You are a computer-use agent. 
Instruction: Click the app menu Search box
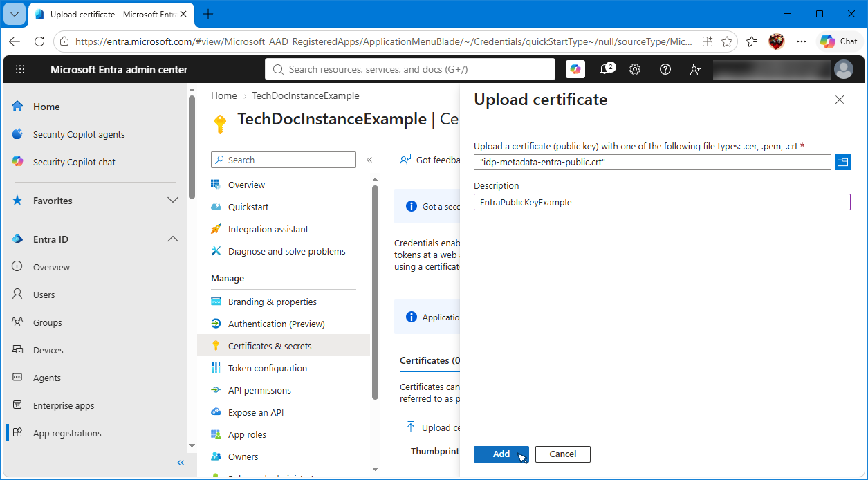[284, 160]
